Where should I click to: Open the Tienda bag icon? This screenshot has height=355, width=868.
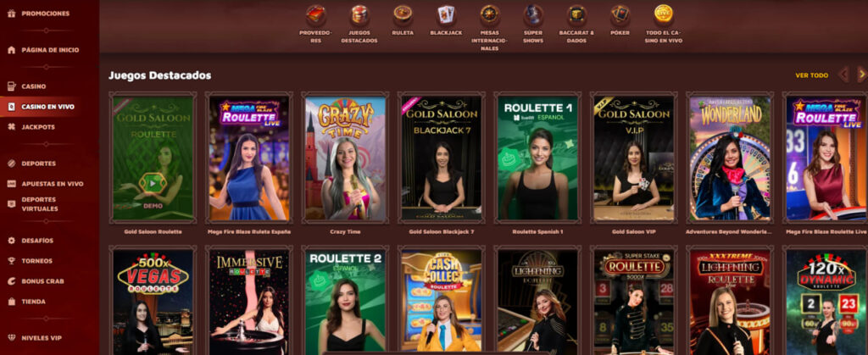11,302
